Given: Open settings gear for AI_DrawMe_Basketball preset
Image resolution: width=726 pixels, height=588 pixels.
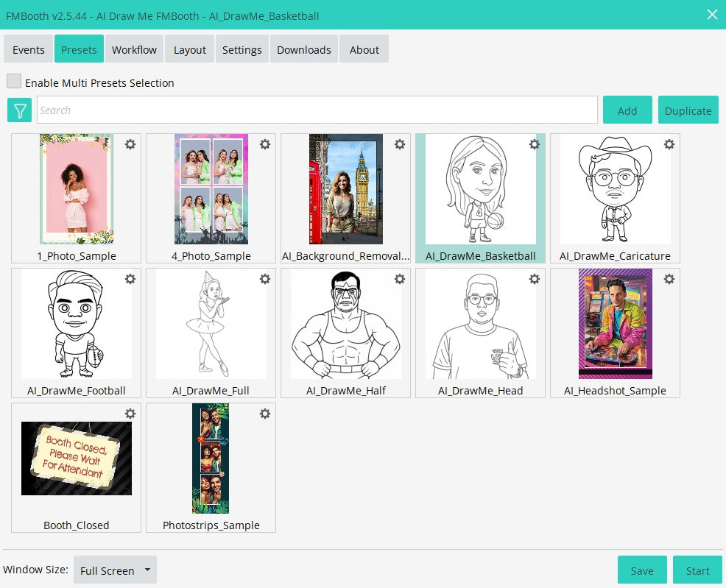Looking at the screenshot, I should tap(535, 144).
